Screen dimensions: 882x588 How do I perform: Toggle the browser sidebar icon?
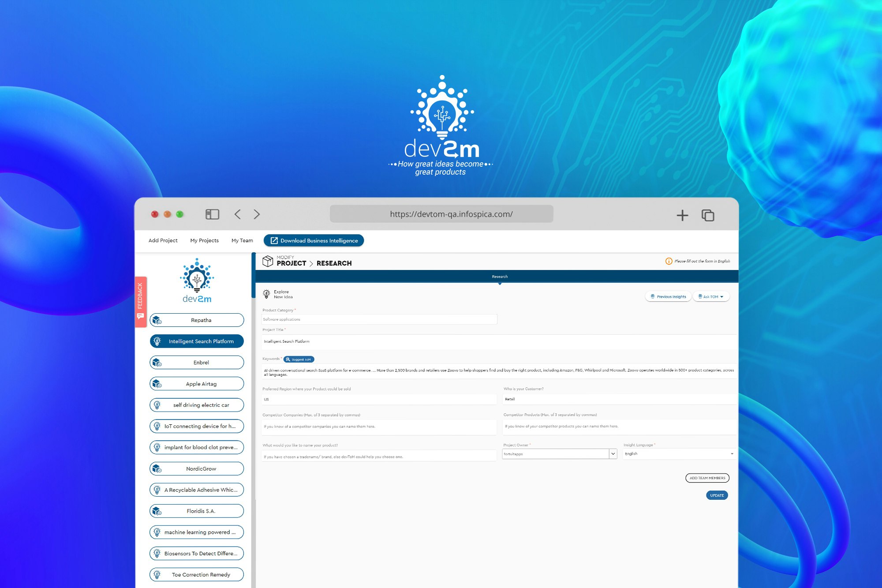(212, 214)
